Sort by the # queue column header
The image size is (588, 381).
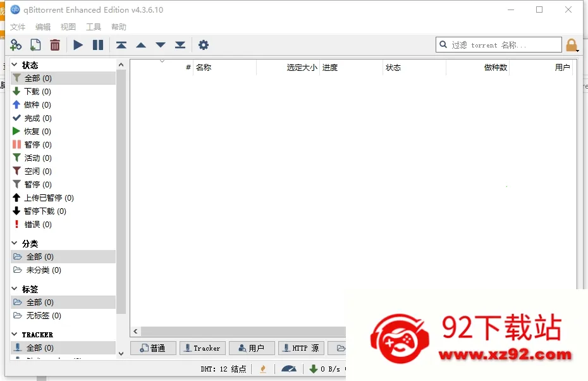(x=162, y=68)
